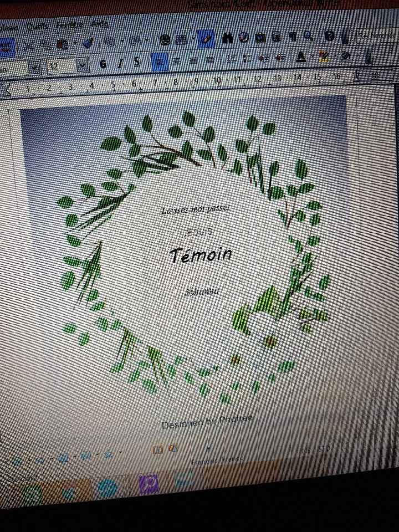Toggle nonprinting characters pilcrow icon
Image resolution: width=399 pixels, height=532 pixels.
pyautogui.click(x=292, y=37)
